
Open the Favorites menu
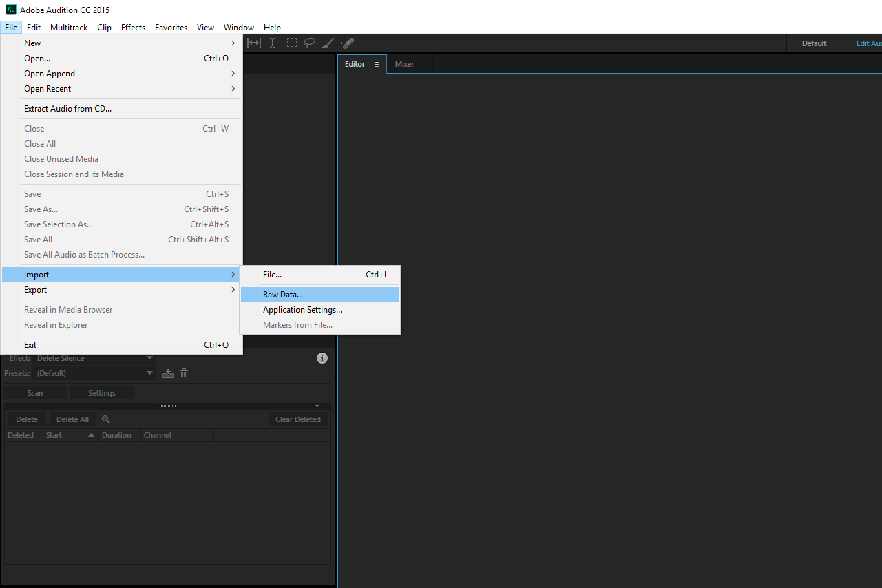coord(171,28)
